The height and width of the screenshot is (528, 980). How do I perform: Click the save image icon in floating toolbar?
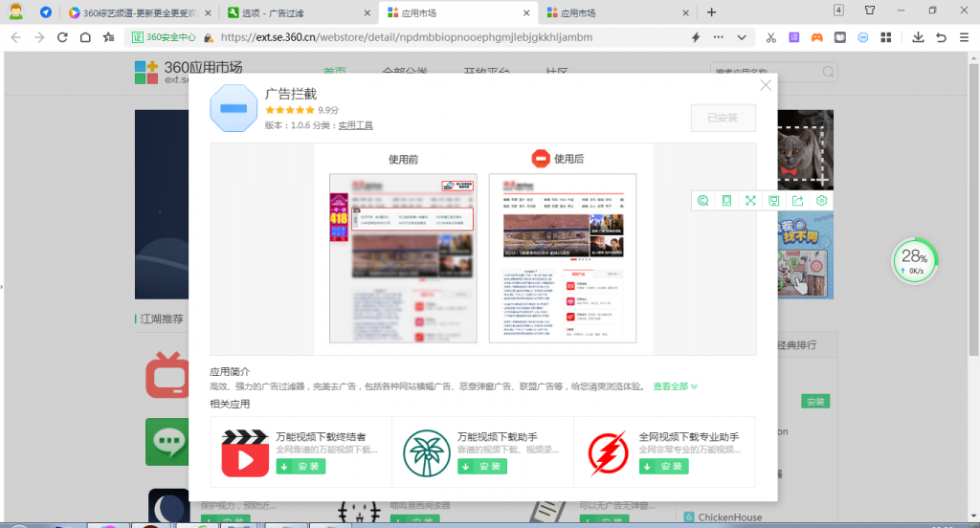(x=774, y=201)
